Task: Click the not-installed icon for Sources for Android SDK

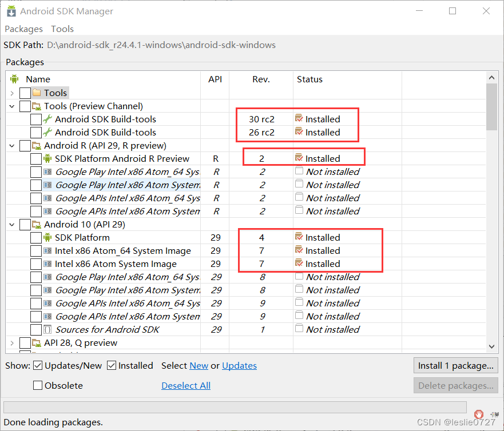Action: 299,329
